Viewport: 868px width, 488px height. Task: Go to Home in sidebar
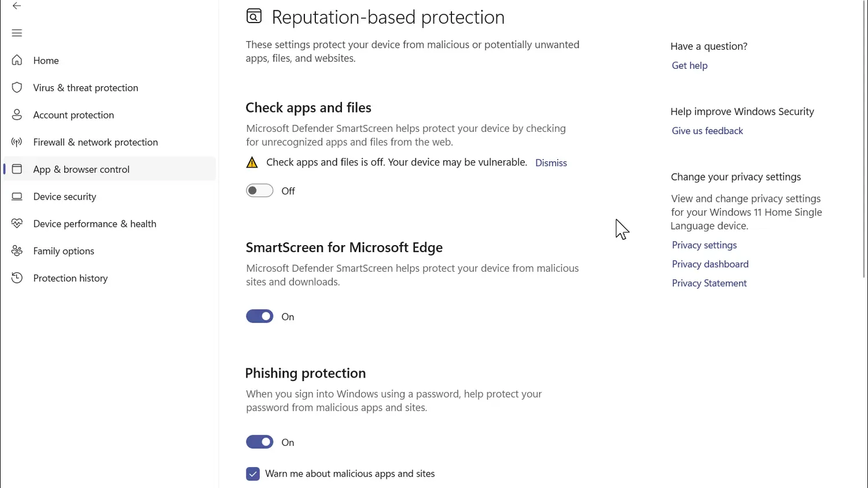[109, 60]
